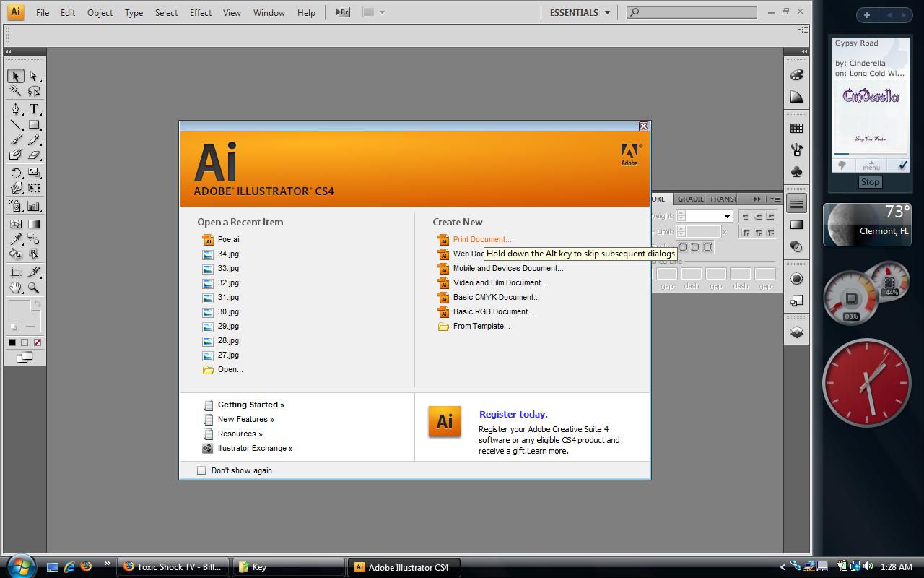Image resolution: width=924 pixels, height=578 pixels.
Task: Open the Effect menu
Action: [x=201, y=12]
